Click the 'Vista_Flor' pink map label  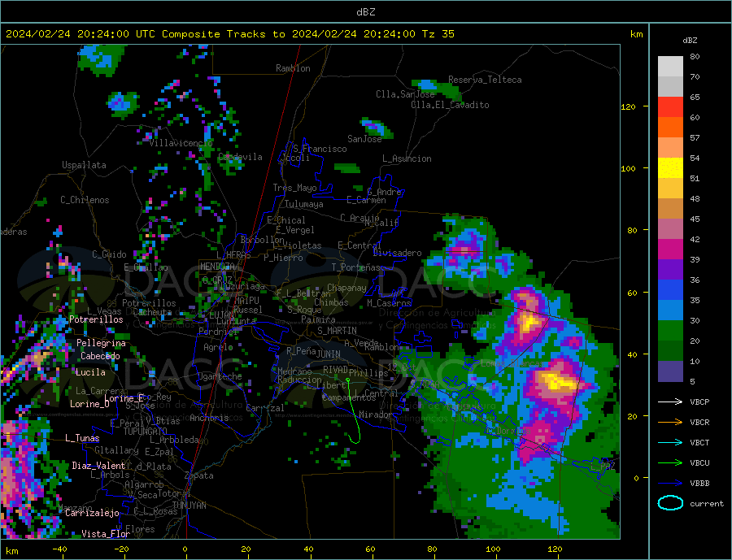(x=106, y=534)
